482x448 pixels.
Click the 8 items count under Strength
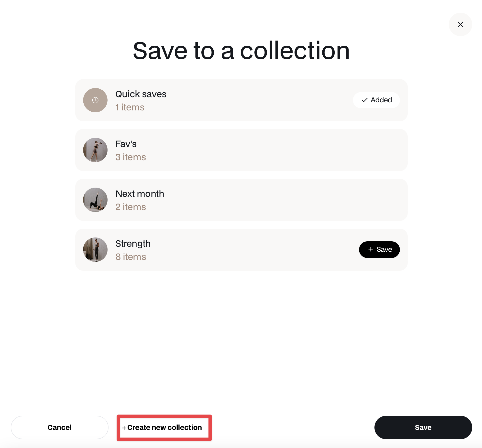(x=131, y=257)
